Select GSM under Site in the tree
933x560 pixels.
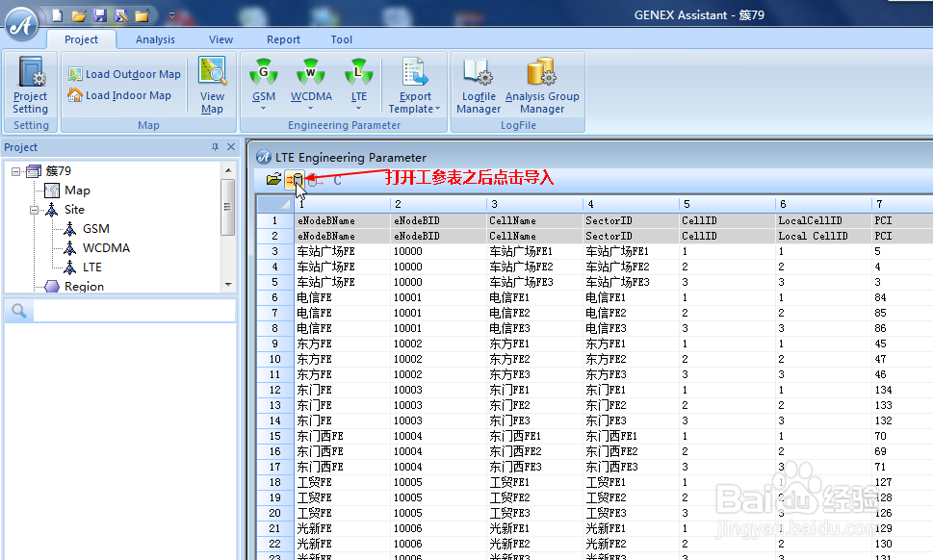95,229
